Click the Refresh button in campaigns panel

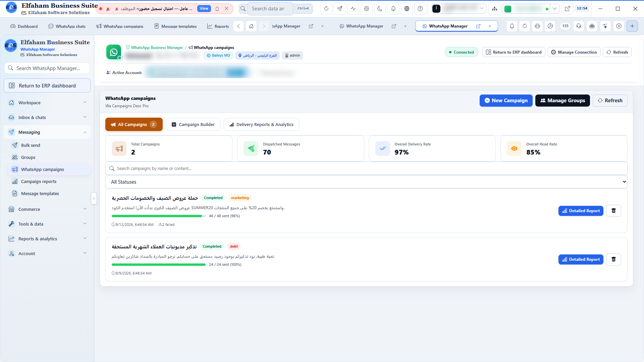610,101
